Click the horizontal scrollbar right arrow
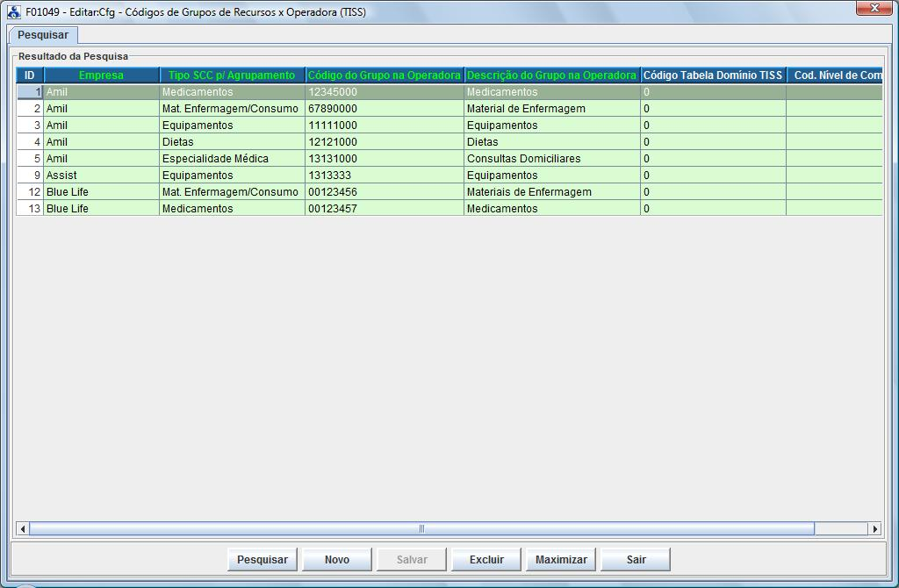899x588 pixels. tap(874, 529)
